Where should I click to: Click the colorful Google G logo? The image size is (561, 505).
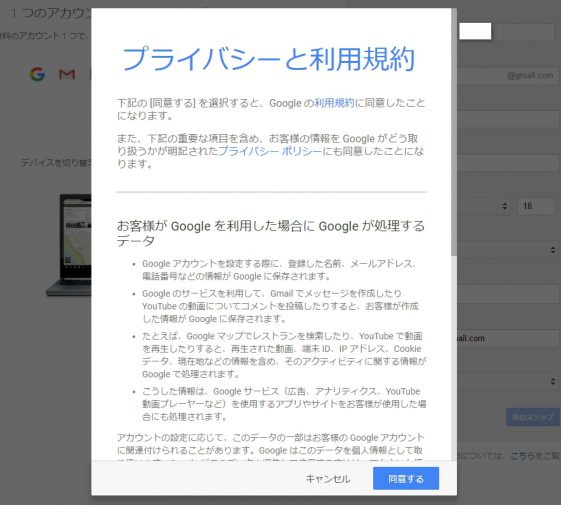tap(37, 74)
